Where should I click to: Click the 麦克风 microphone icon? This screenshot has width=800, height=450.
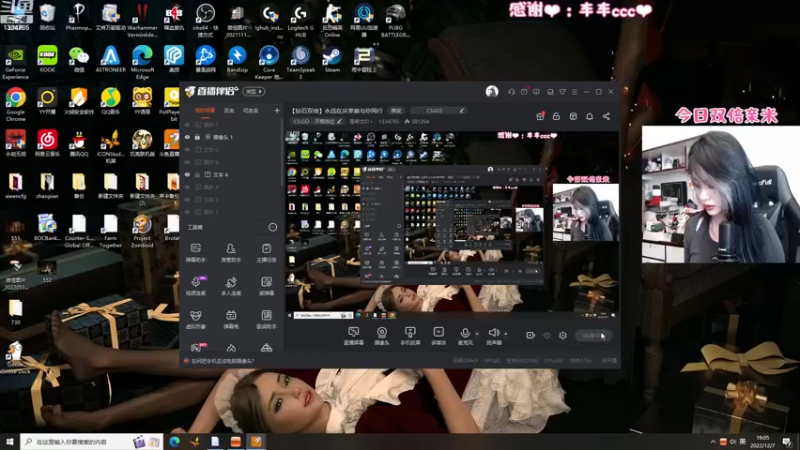[x=465, y=333]
